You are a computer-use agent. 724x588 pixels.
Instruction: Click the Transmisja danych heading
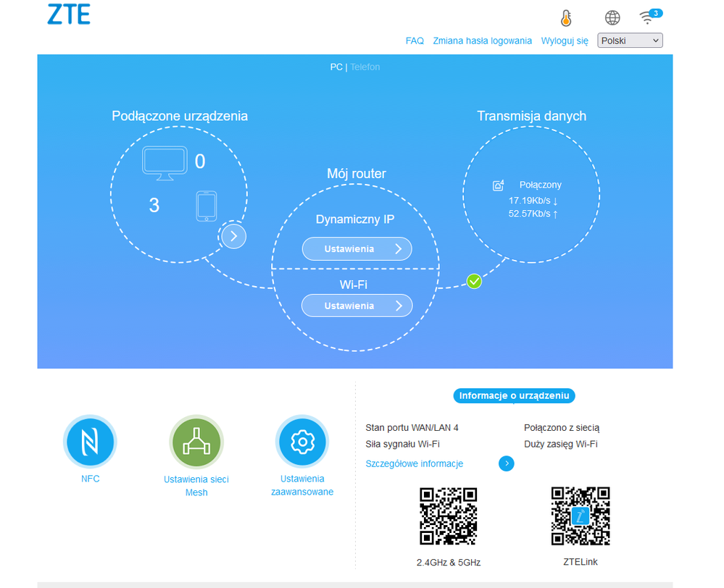click(x=531, y=116)
